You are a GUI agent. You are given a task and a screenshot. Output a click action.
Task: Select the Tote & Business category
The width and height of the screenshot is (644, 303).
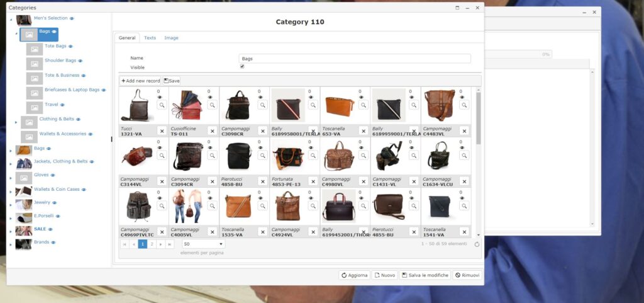62,75
